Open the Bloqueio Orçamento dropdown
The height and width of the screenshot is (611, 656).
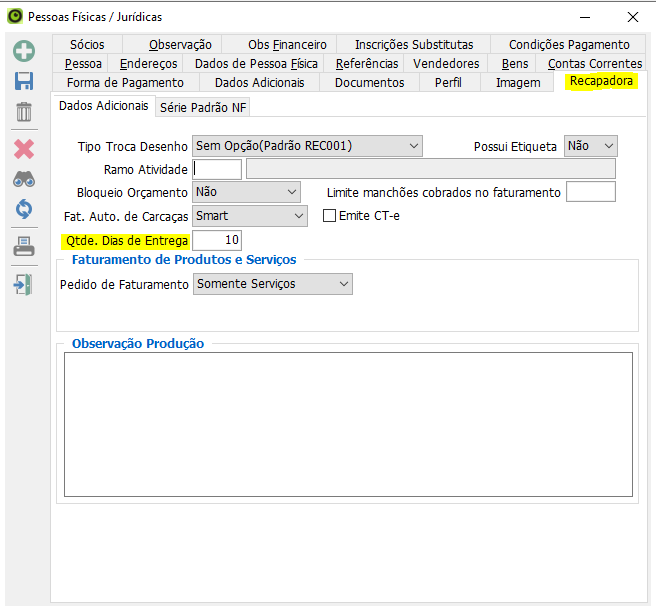pyautogui.click(x=247, y=191)
